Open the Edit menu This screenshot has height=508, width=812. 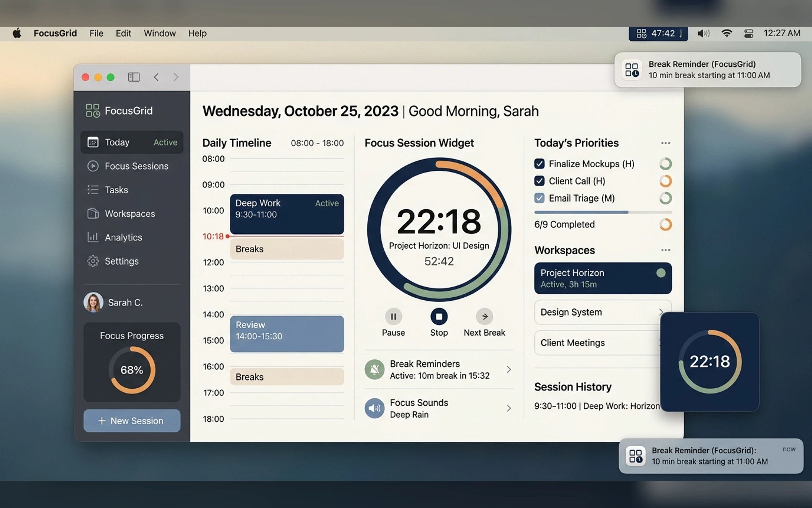[123, 34]
